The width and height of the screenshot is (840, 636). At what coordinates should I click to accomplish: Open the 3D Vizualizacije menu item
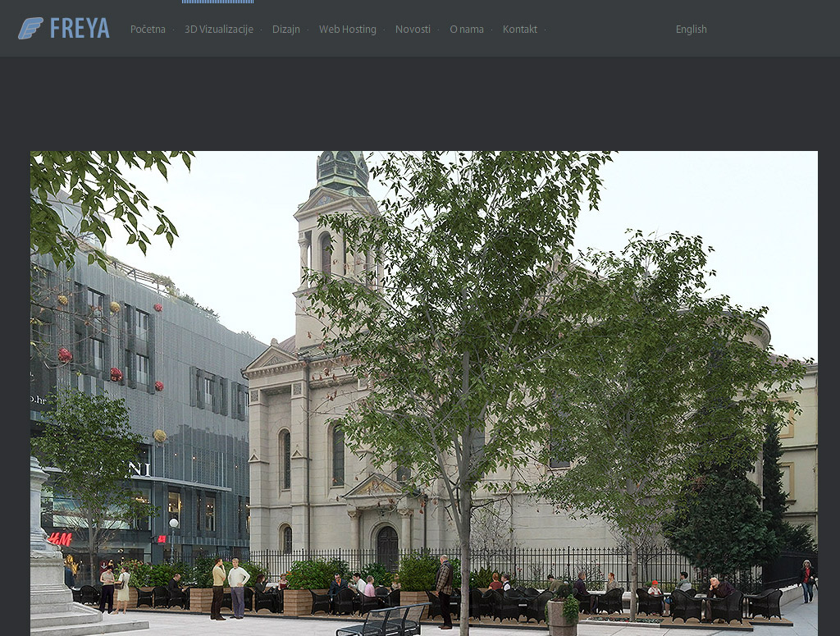tap(218, 30)
